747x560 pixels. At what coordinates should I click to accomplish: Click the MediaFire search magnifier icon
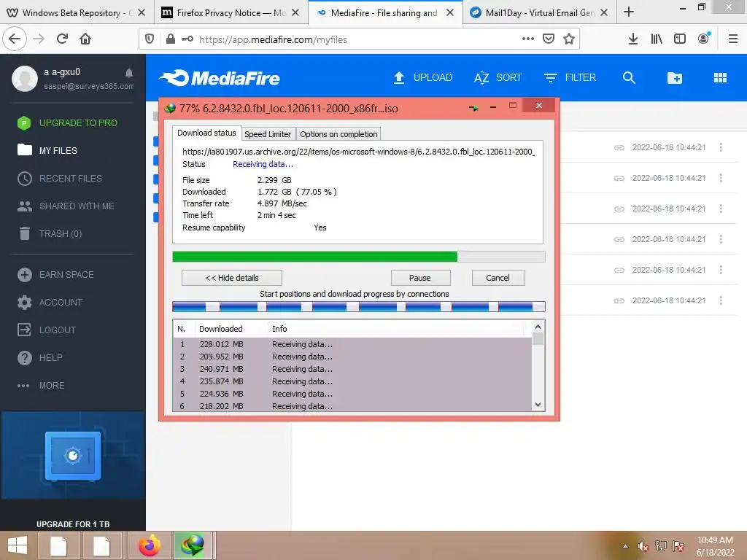tap(629, 77)
